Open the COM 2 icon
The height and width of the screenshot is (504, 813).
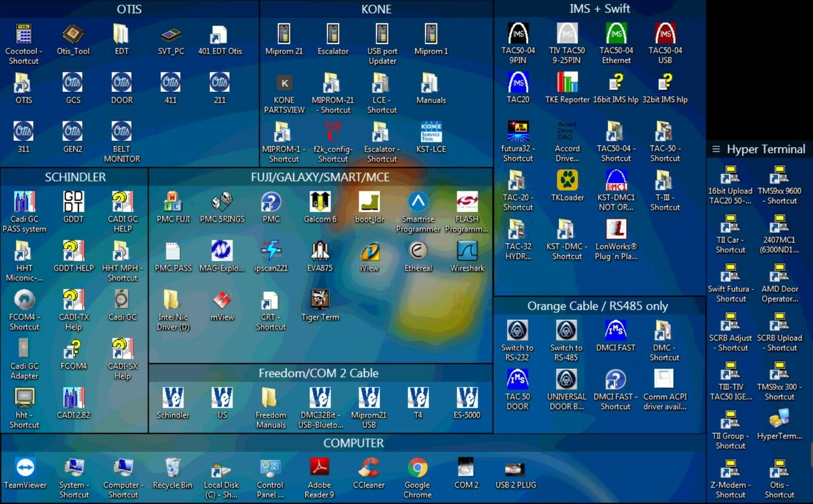[466, 467]
